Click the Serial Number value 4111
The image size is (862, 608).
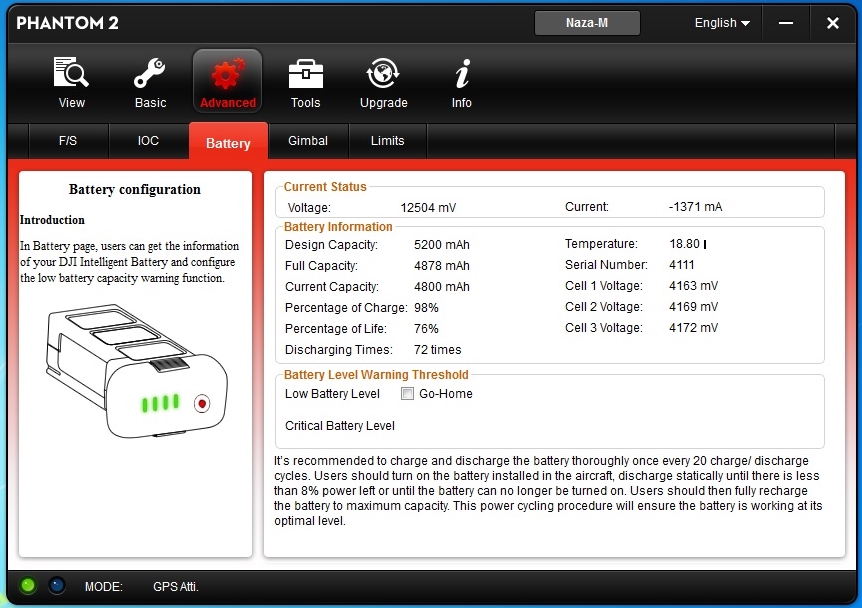coord(682,266)
